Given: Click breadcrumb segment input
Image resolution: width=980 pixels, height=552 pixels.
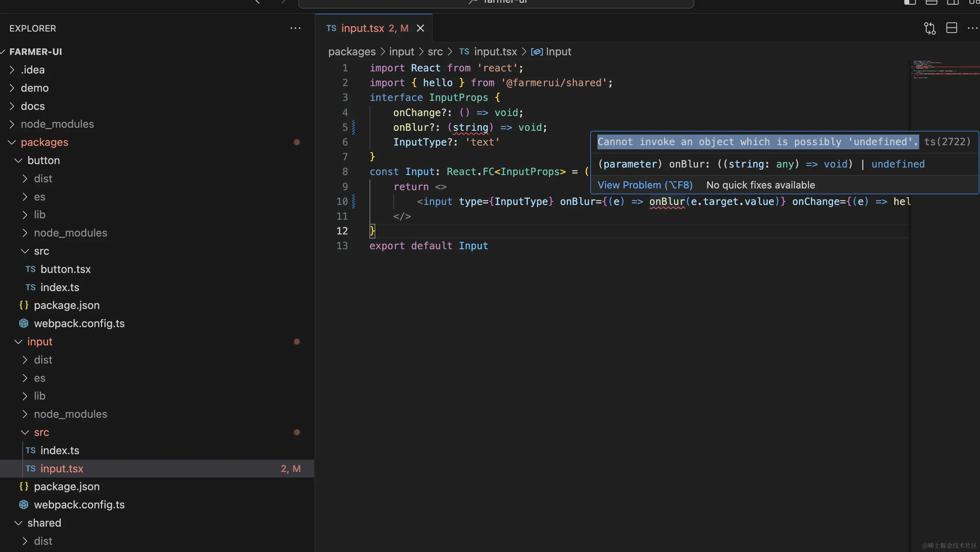Looking at the screenshot, I should coord(401,51).
